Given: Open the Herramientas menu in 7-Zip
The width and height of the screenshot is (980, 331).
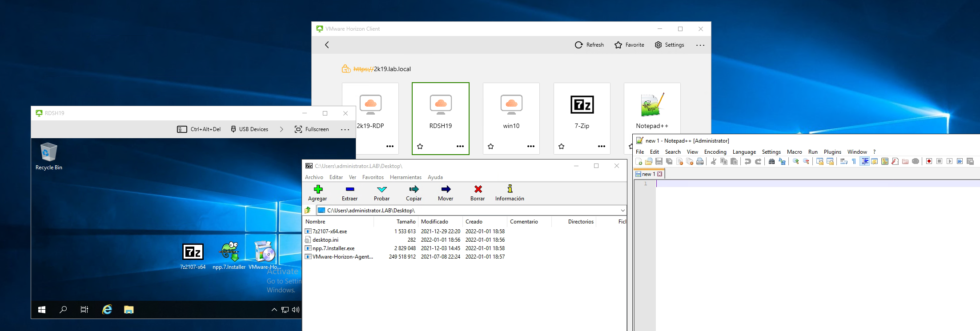Looking at the screenshot, I should pyautogui.click(x=405, y=177).
